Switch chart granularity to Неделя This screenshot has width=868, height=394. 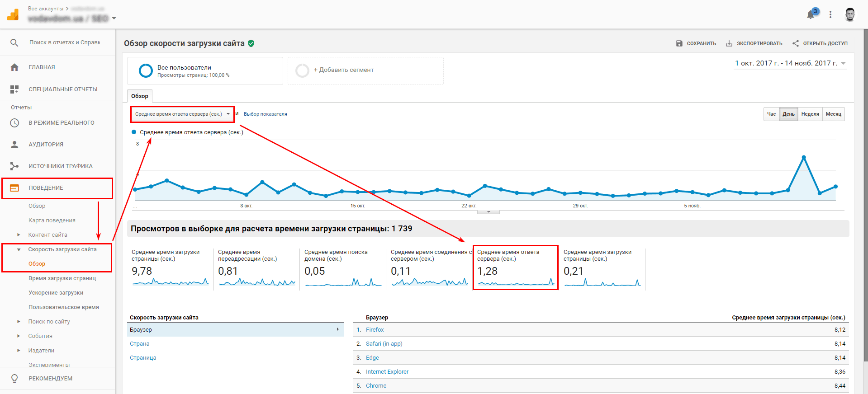point(810,114)
